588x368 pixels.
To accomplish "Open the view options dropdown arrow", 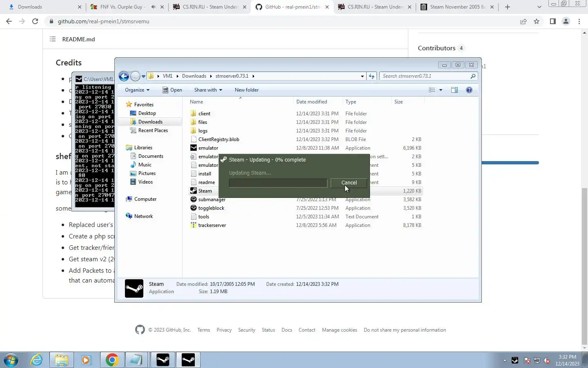I will coord(441,90).
